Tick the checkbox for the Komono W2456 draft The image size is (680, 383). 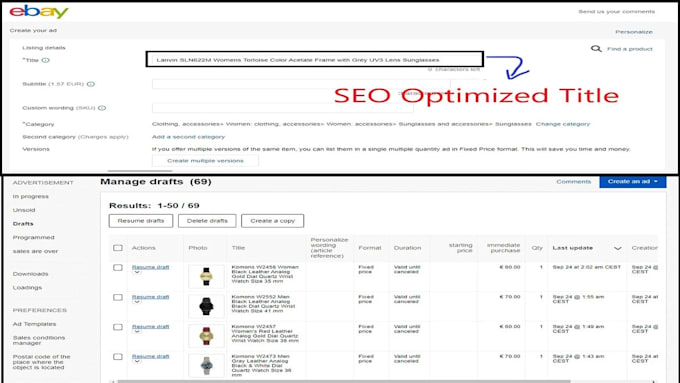(x=118, y=268)
